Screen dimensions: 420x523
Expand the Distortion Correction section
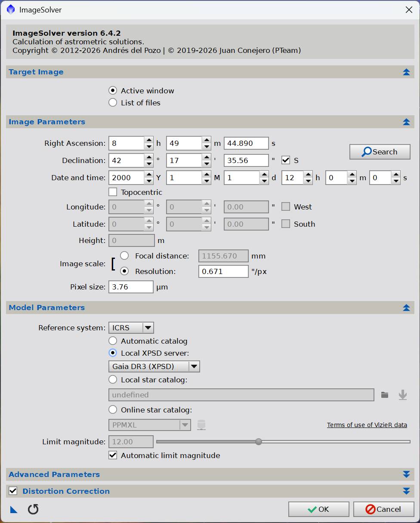pos(406,491)
